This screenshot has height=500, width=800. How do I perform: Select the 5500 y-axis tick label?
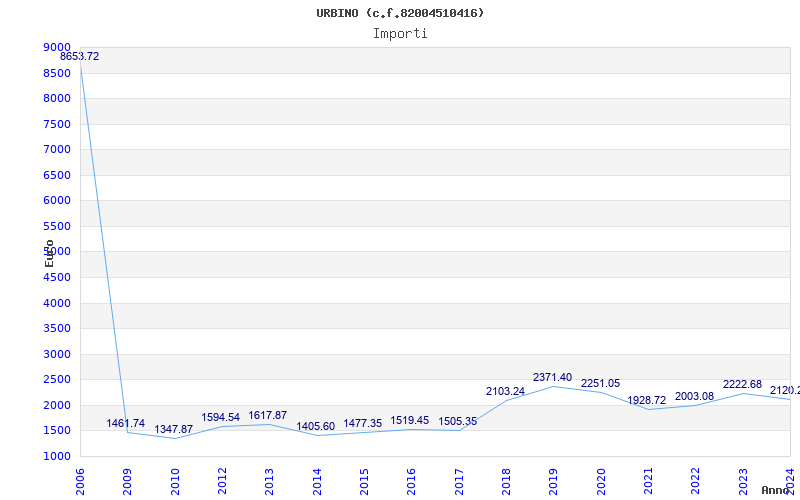pos(57,227)
